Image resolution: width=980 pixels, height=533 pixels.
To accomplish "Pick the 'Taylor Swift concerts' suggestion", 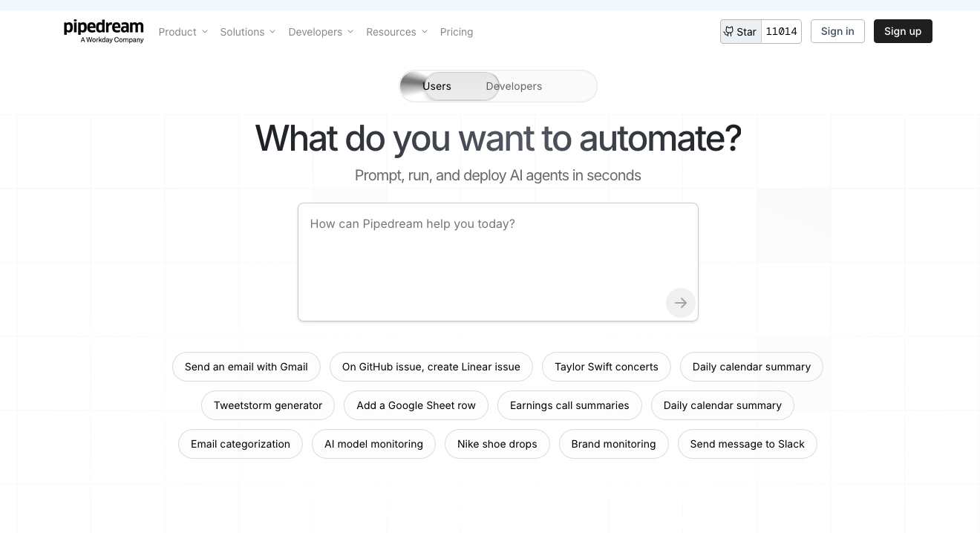I will 606,367.
